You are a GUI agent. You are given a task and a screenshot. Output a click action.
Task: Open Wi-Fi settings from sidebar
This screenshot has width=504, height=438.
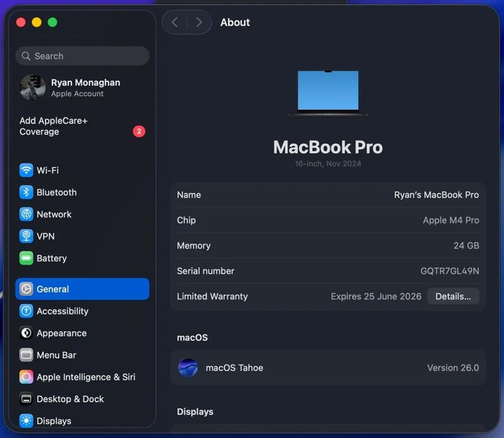pos(47,170)
